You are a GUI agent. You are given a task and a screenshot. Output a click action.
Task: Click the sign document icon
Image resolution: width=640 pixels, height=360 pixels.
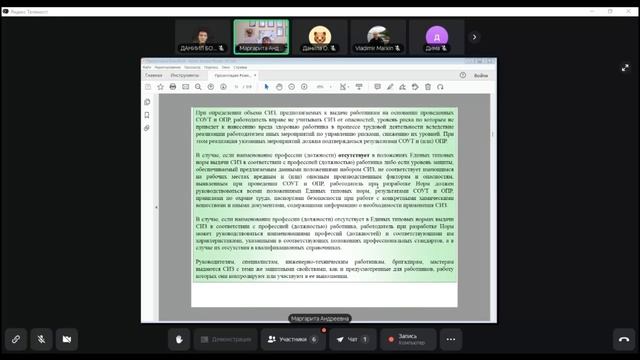point(402,87)
